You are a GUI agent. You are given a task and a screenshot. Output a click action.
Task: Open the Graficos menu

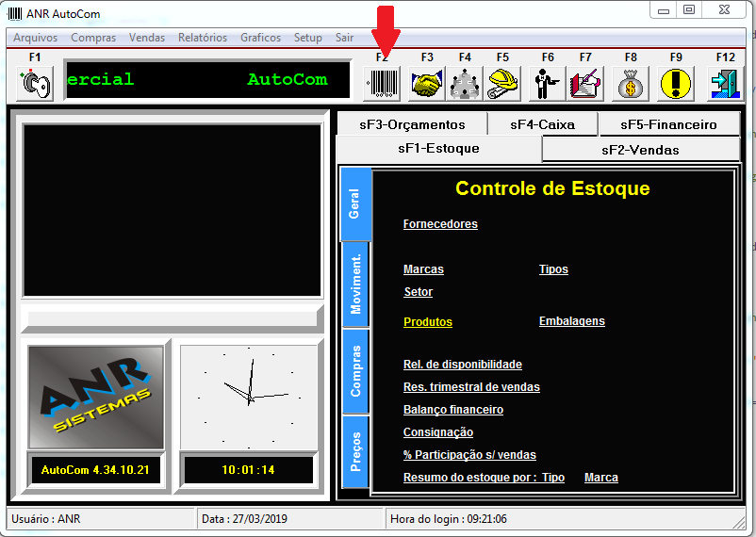point(260,38)
